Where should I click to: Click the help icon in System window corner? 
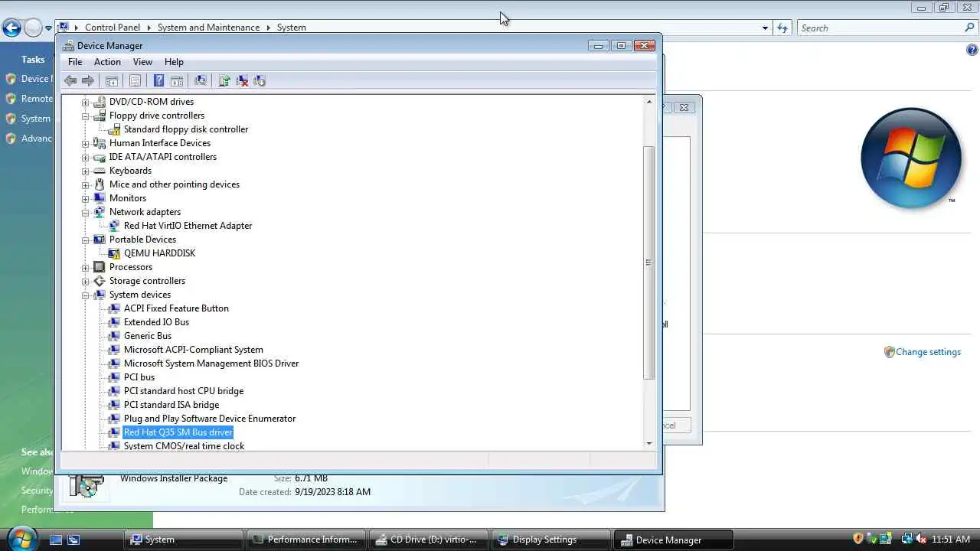point(972,51)
